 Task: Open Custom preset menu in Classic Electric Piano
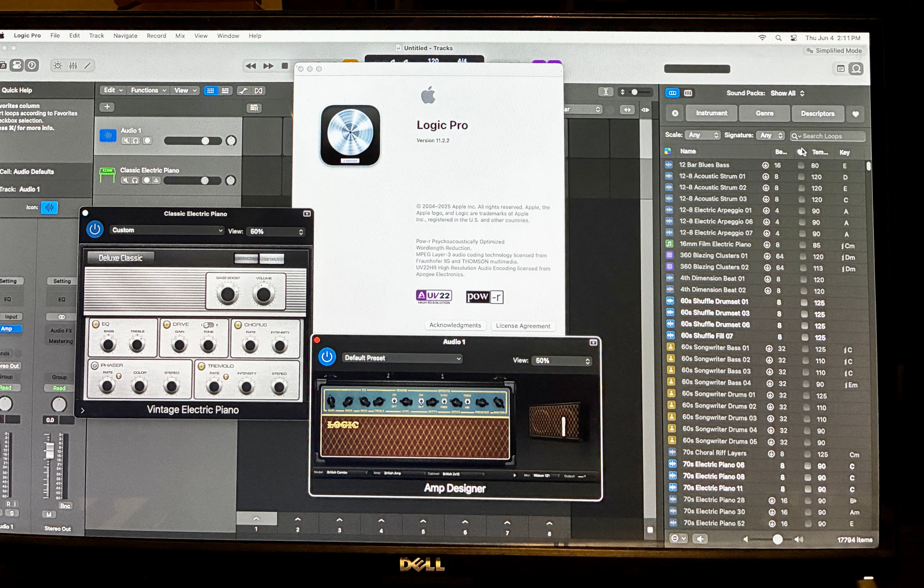[x=167, y=230]
